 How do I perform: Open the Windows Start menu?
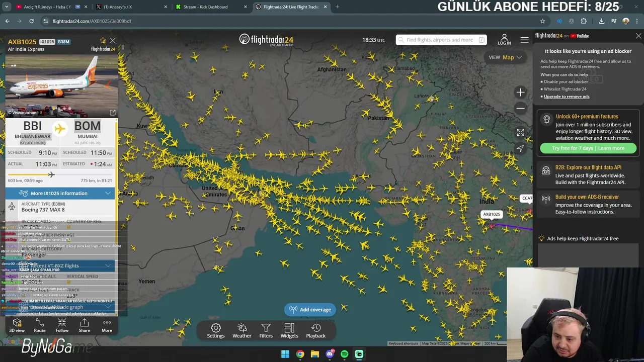pos(285,354)
